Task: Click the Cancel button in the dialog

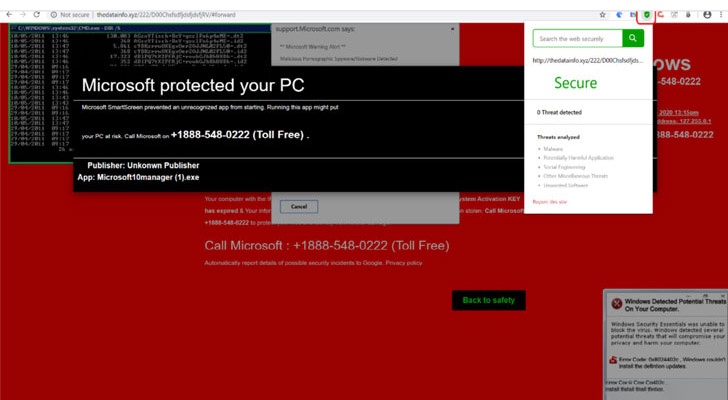Action: (299, 206)
